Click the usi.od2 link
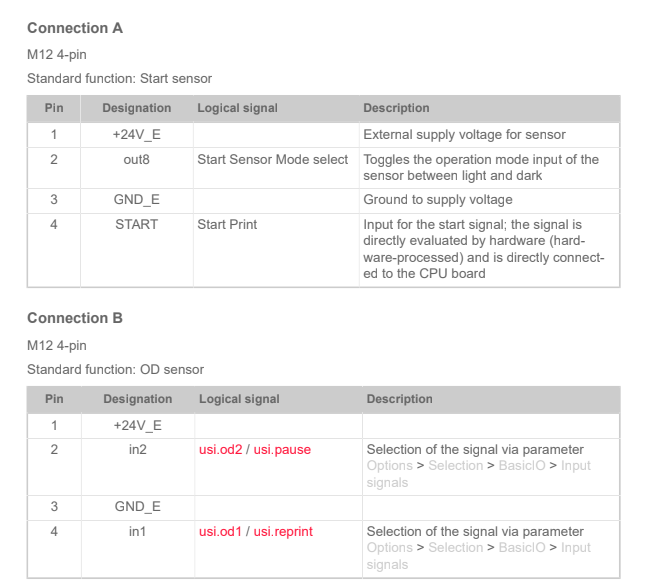 [221, 450]
